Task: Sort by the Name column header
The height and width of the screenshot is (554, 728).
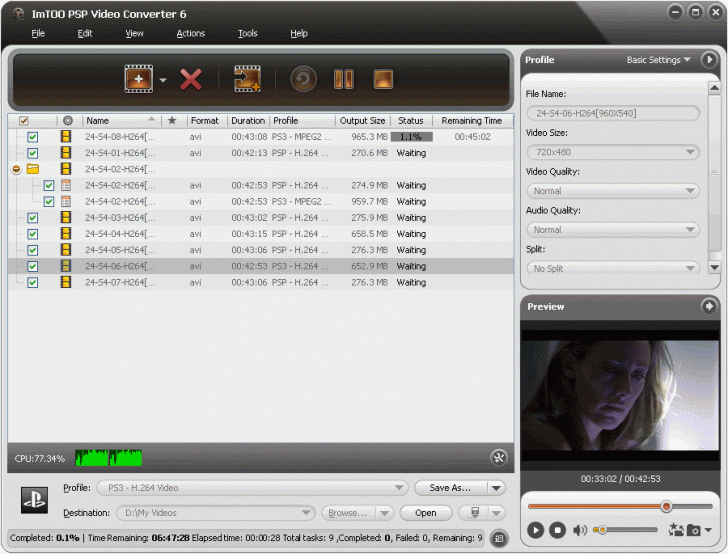Action: pyautogui.click(x=122, y=121)
